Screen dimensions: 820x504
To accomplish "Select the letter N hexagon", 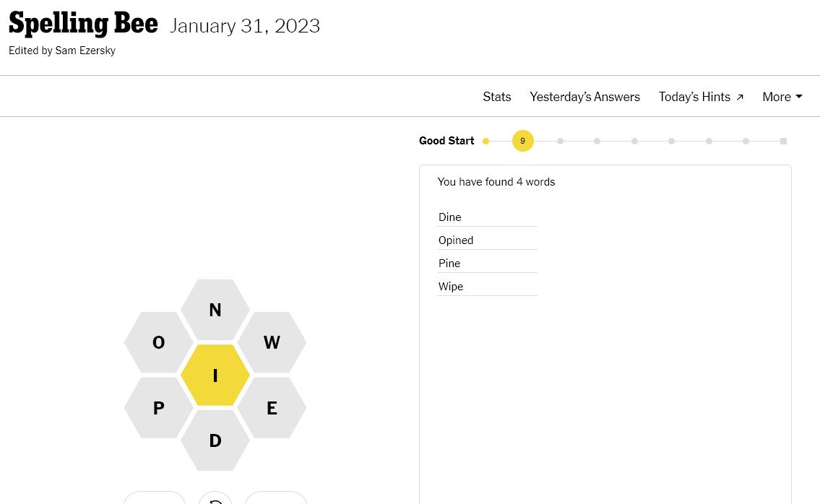I will [215, 310].
